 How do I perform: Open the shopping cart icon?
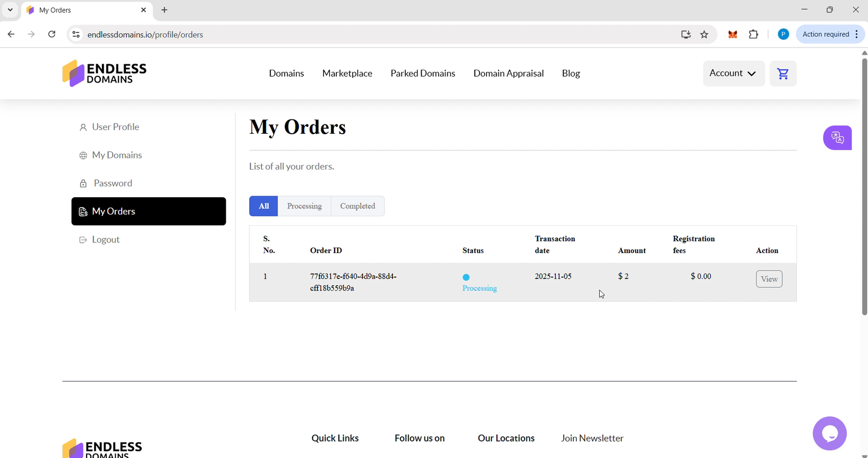(783, 74)
